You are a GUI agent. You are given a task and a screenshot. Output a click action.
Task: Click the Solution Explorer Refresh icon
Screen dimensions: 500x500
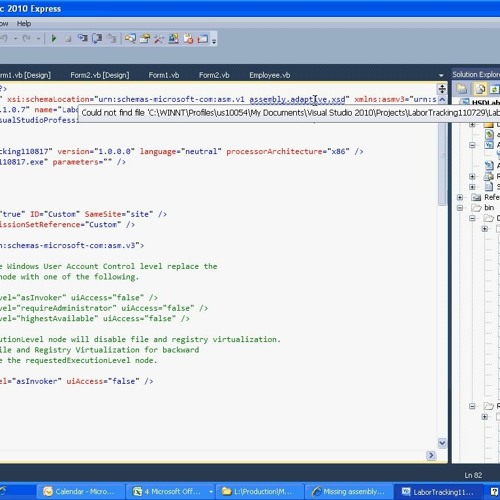point(495,89)
